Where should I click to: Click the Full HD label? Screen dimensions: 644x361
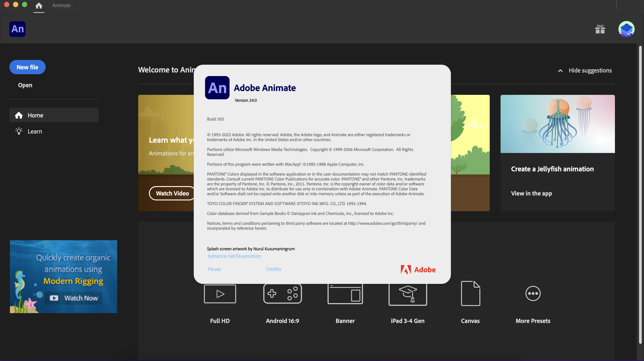[x=220, y=321]
